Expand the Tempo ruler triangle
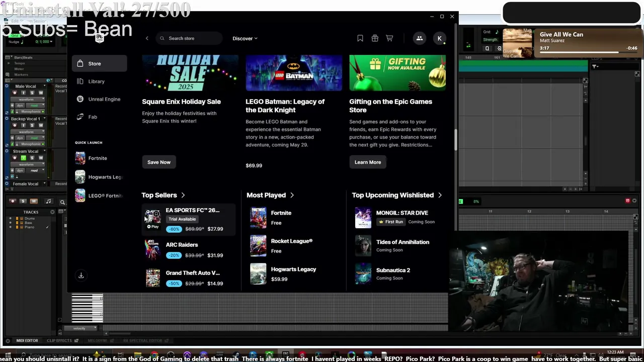This screenshot has height=362, width=644. tap(9, 63)
